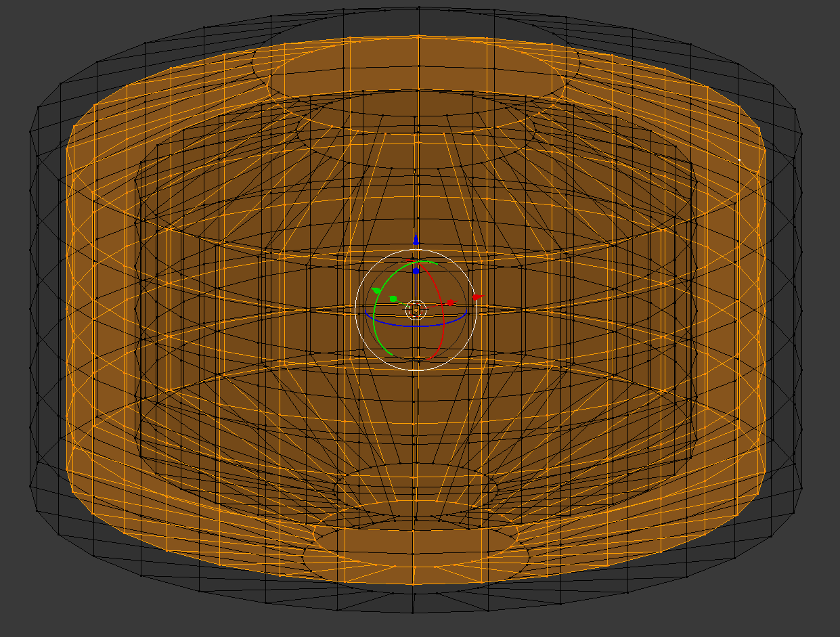Image resolution: width=840 pixels, height=637 pixels.
Task: Click the green Y-axis move arrow tip
Action: [x=376, y=290]
